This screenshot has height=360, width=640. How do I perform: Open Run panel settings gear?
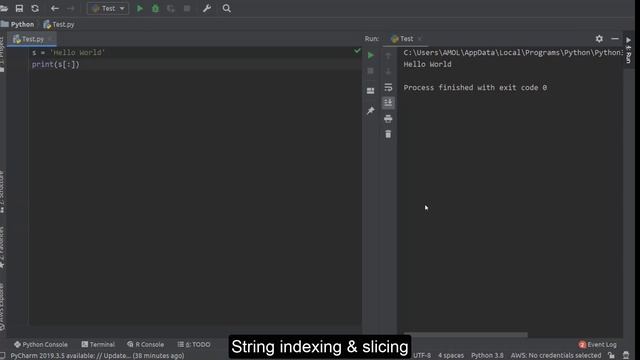point(599,39)
